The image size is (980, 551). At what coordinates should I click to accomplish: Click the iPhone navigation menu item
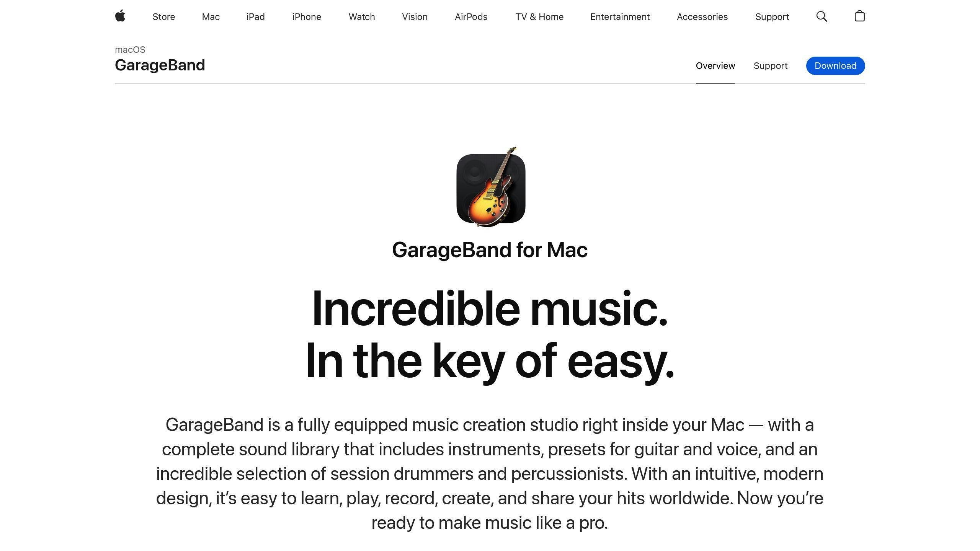coord(306,16)
